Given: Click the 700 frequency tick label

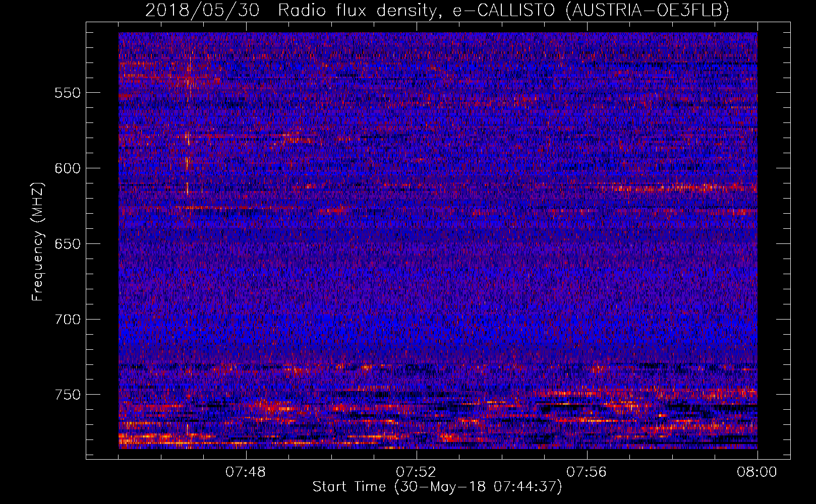Looking at the screenshot, I should pos(68,320).
